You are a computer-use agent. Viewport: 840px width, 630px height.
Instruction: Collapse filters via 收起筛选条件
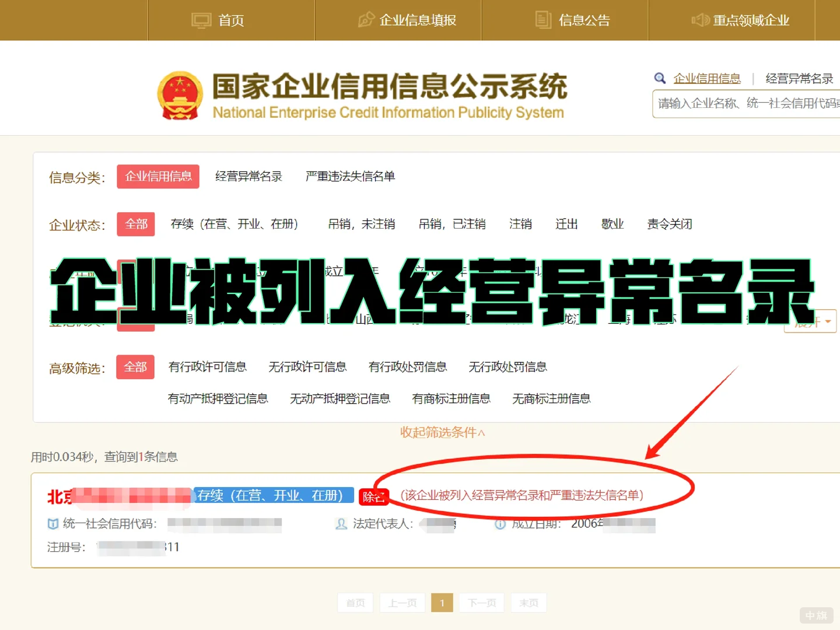pos(442,432)
